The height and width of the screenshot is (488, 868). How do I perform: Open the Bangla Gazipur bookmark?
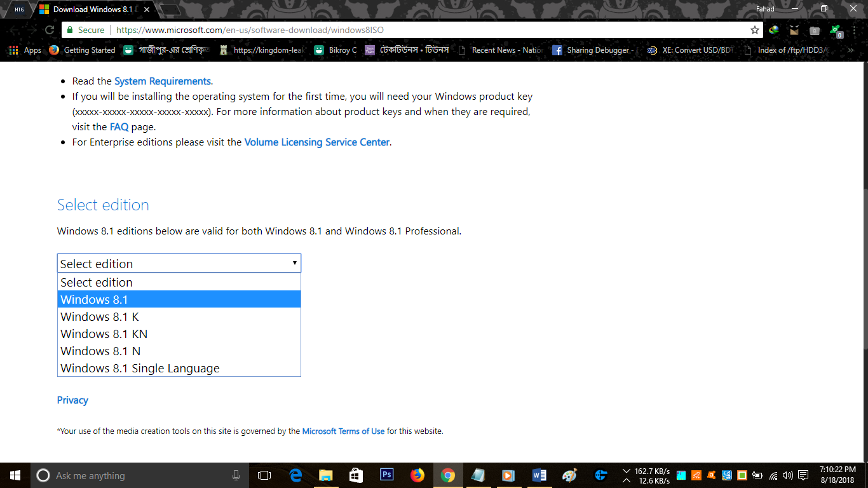coord(166,50)
